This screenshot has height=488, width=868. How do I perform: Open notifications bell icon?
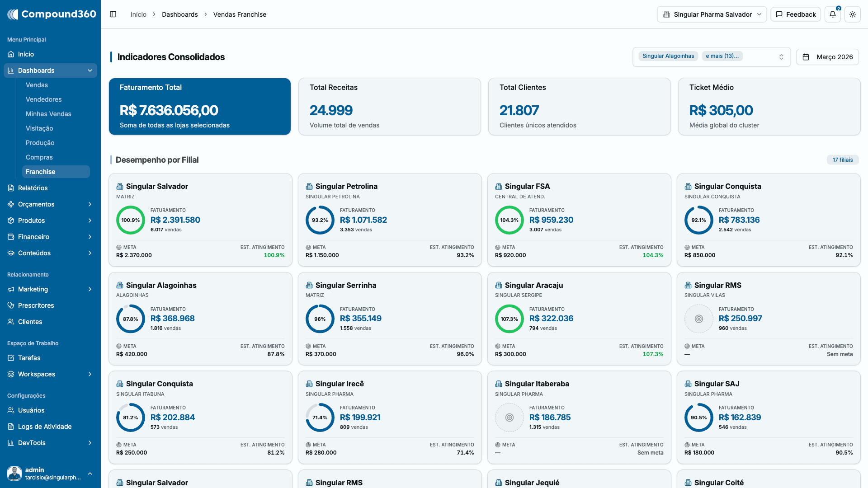coord(833,14)
